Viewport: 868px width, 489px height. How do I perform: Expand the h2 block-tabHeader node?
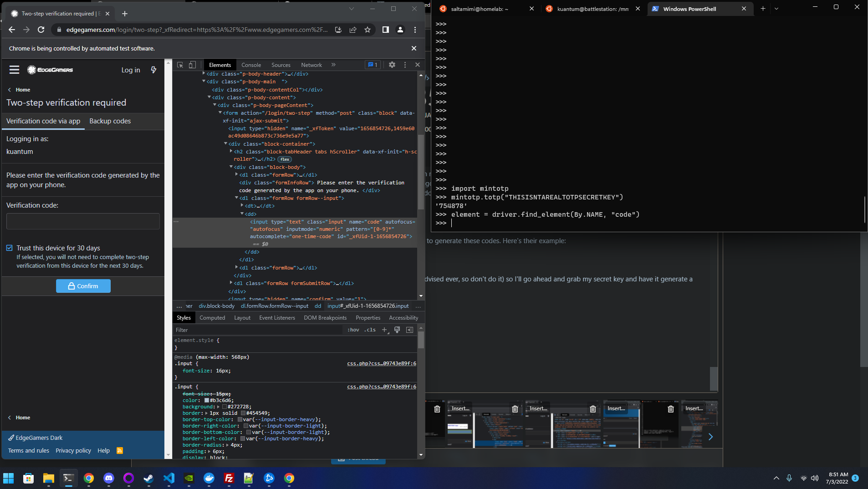pos(231,151)
